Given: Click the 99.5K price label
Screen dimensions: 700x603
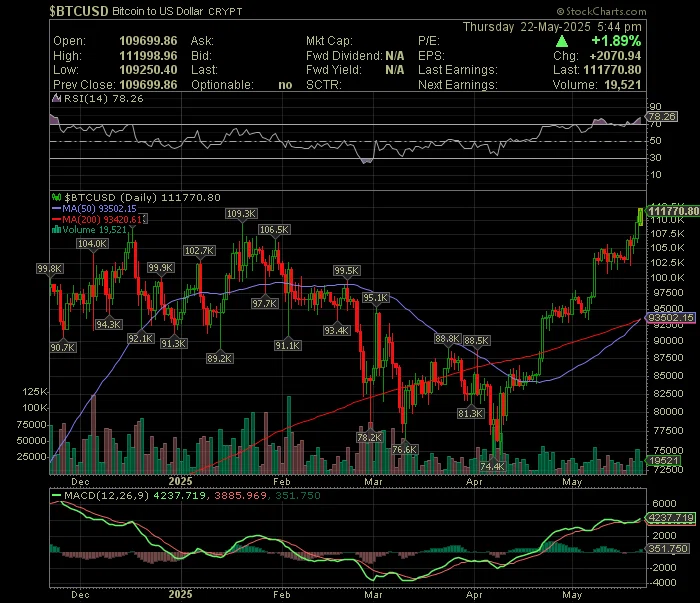Looking at the screenshot, I should tap(346, 271).
